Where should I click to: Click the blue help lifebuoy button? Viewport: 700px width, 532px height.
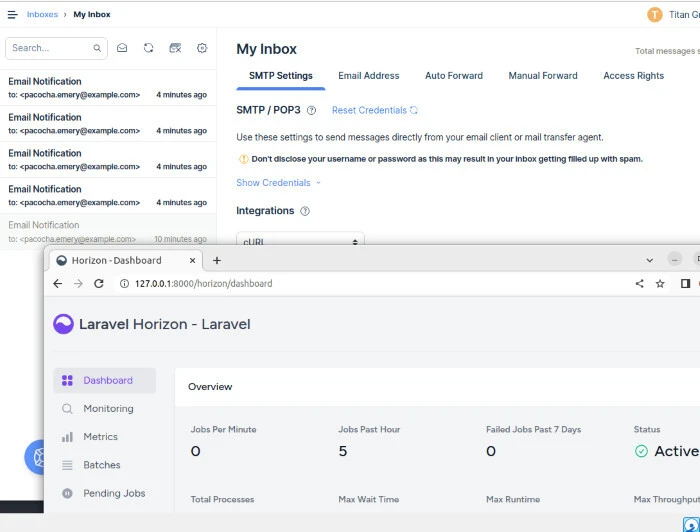click(34, 457)
